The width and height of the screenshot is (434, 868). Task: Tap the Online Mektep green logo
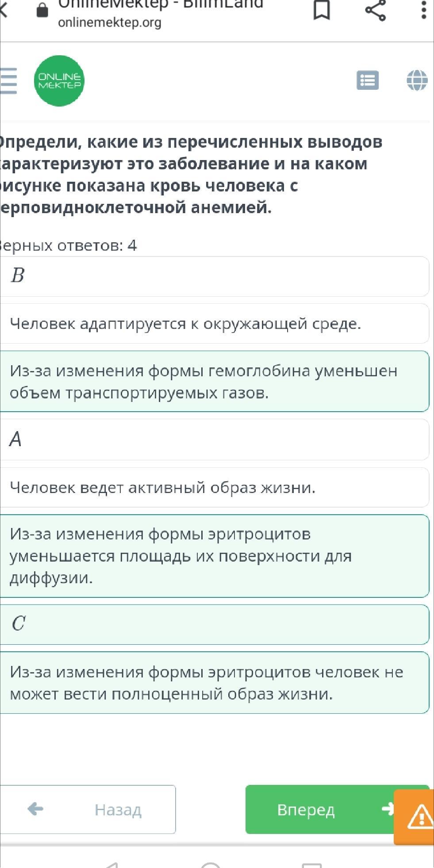pos(59,81)
